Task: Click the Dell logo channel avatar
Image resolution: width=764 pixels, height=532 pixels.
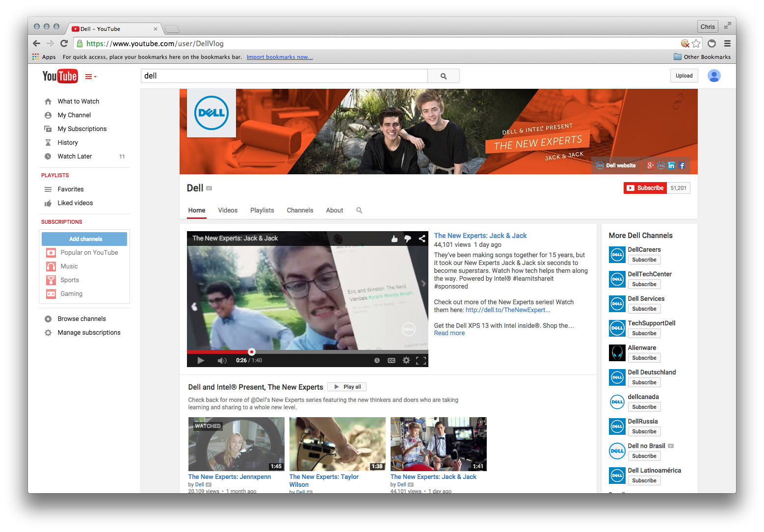Action: pos(211,113)
